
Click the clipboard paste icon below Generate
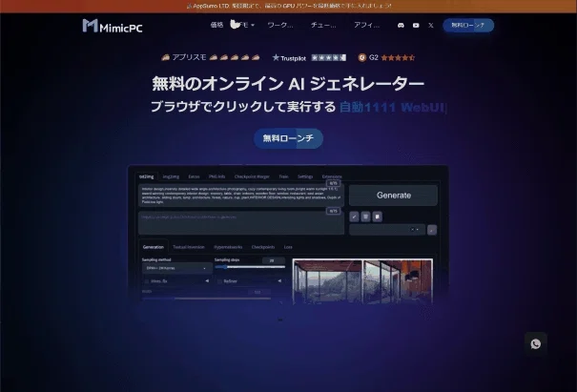pyautogui.click(x=377, y=217)
